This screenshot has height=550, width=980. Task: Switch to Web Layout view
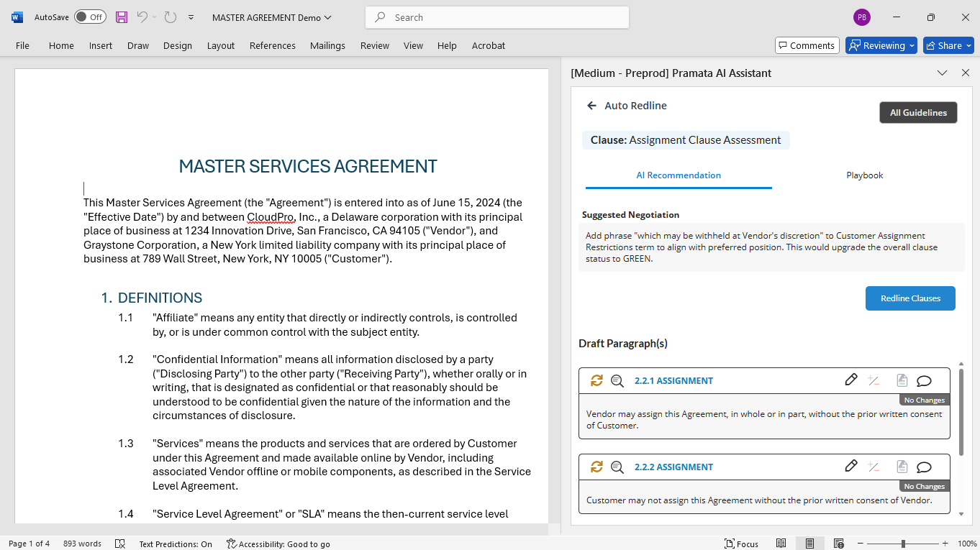click(x=838, y=544)
